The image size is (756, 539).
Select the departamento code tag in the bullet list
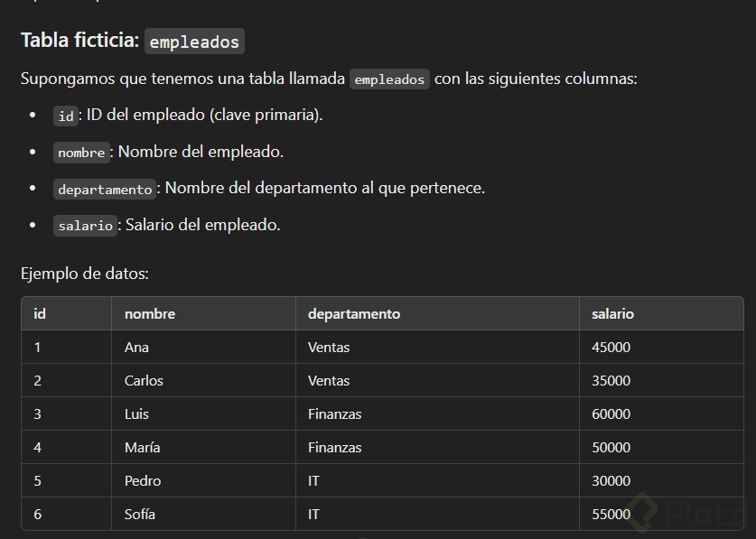pos(105,190)
